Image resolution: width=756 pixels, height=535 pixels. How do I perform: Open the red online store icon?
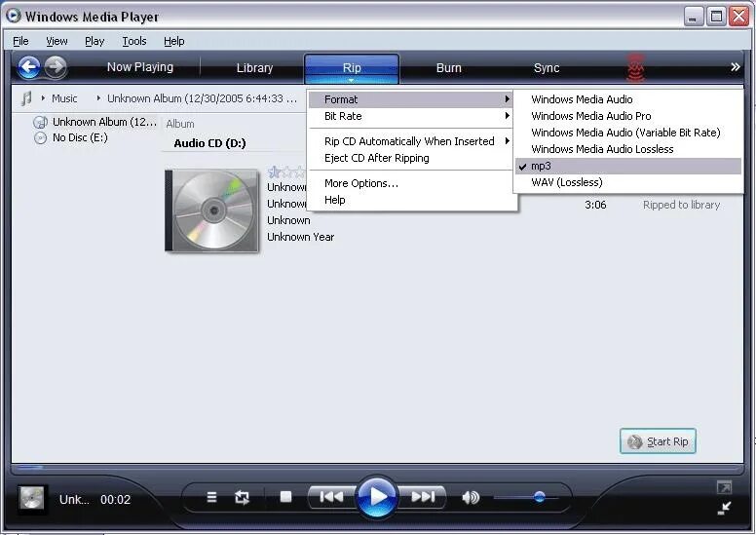pyautogui.click(x=636, y=67)
